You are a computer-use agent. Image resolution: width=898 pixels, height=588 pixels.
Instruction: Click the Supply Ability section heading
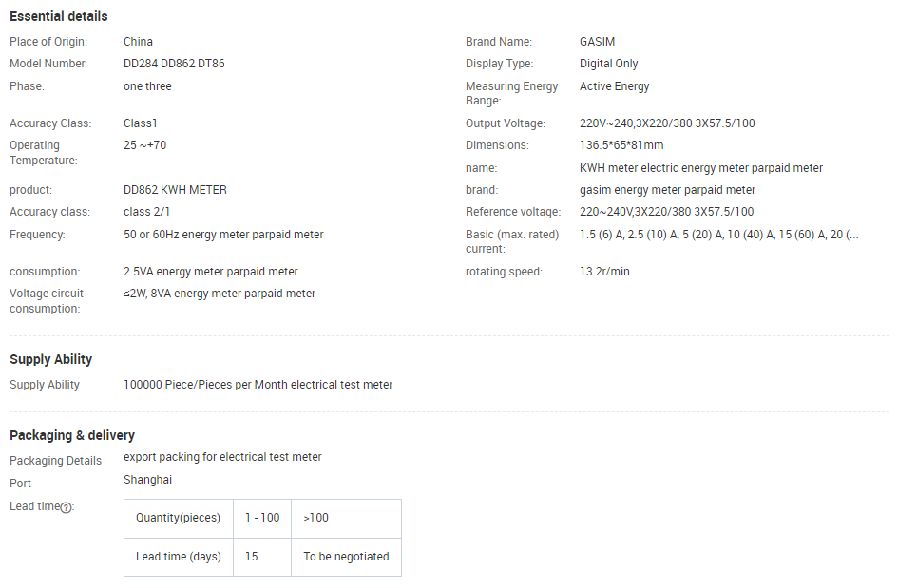(51, 359)
